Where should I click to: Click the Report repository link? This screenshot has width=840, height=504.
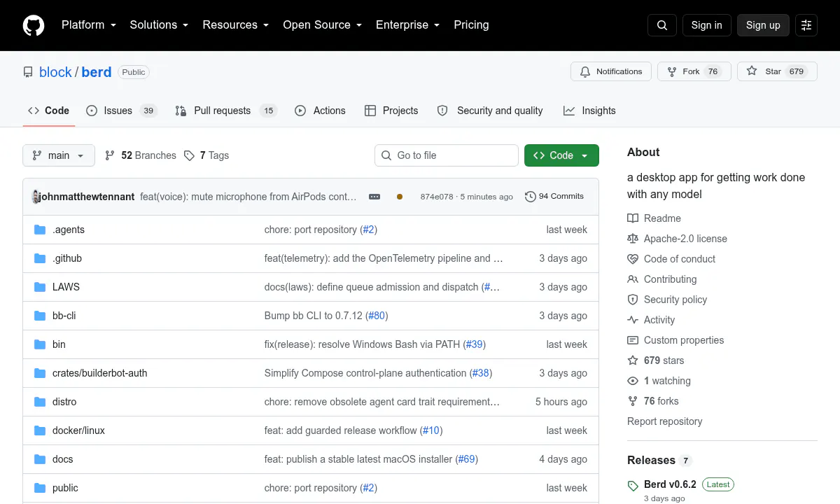(x=665, y=421)
